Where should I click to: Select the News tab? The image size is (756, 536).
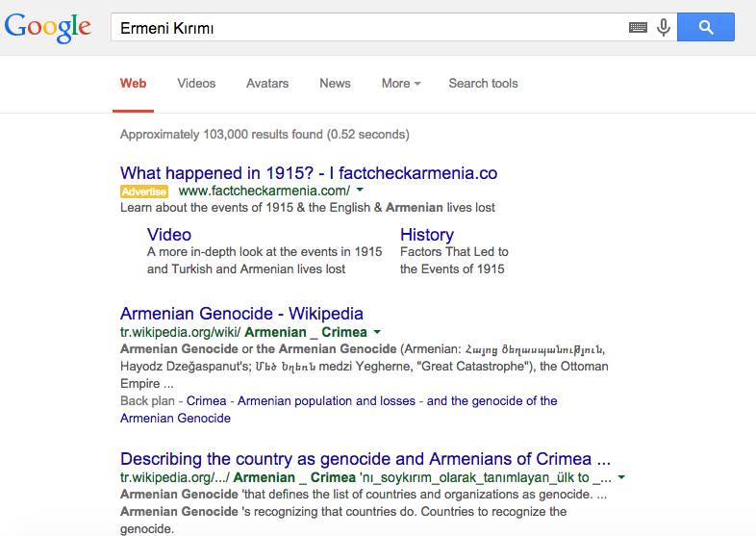[x=335, y=84]
